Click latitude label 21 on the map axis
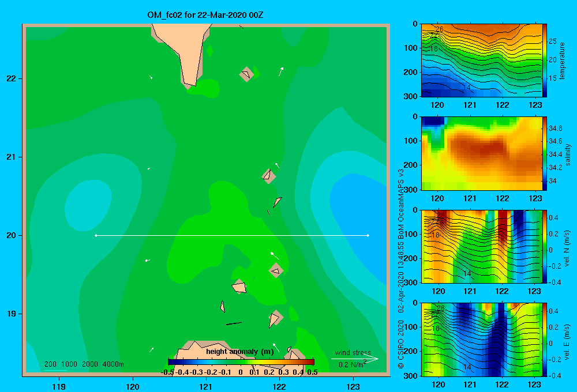Image resolution: width=577 pixels, height=392 pixels. [x=12, y=157]
